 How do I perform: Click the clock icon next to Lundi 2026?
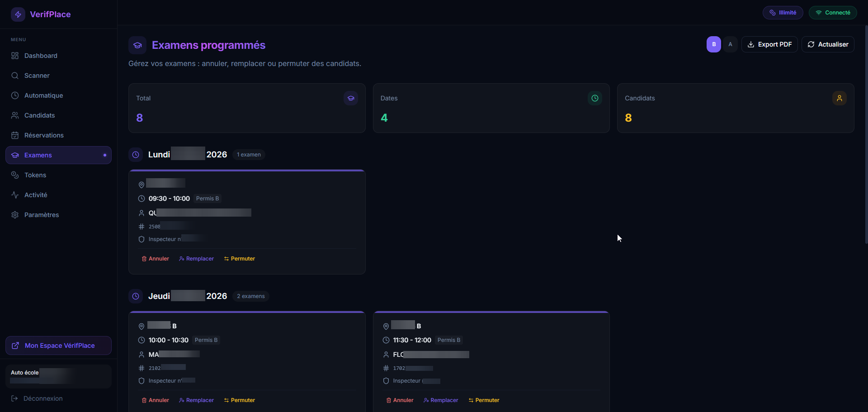pyautogui.click(x=136, y=155)
